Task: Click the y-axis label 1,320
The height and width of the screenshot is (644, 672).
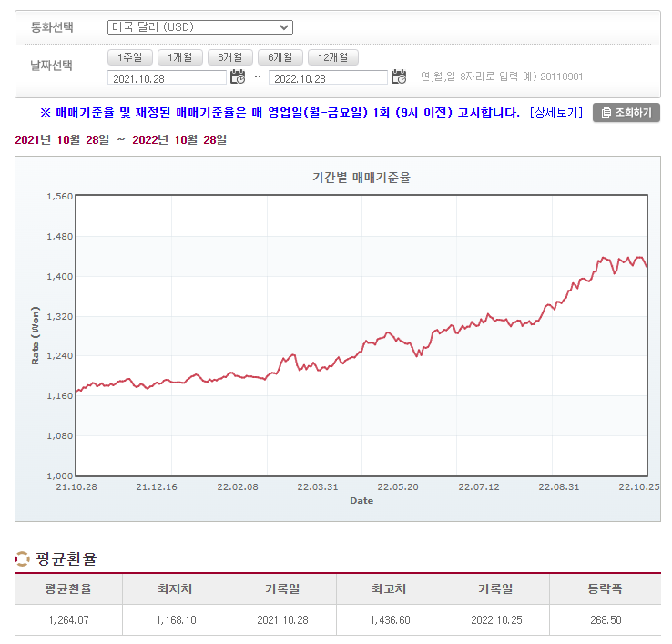Action: (x=60, y=317)
